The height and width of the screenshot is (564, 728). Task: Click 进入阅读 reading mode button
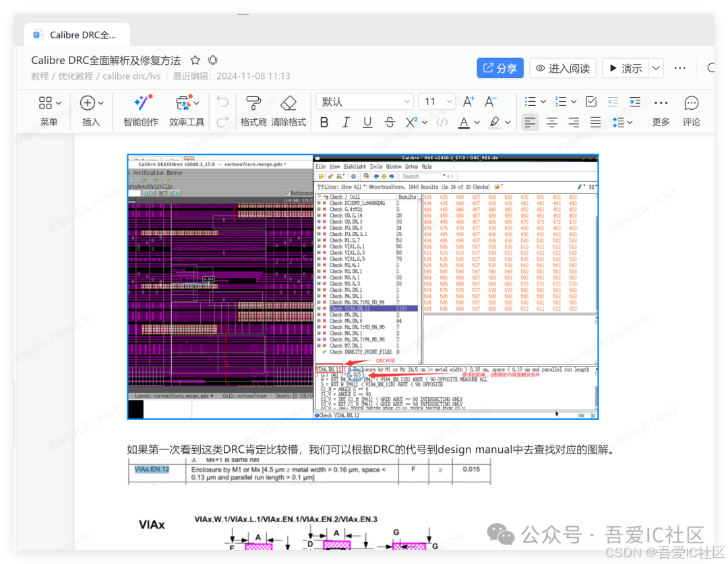tap(563, 68)
